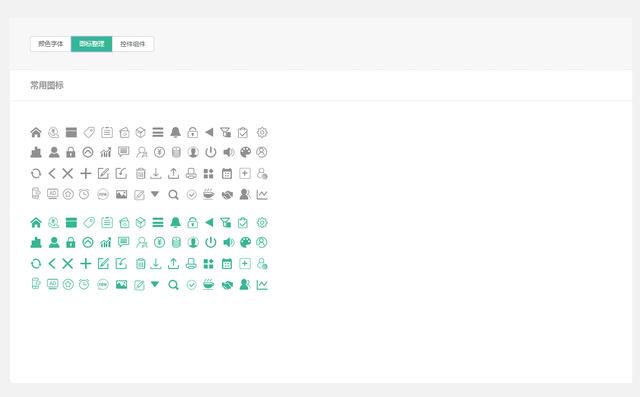Click the gray four-squares grid apps icon
640x397 pixels.
(x=209, y=173)
